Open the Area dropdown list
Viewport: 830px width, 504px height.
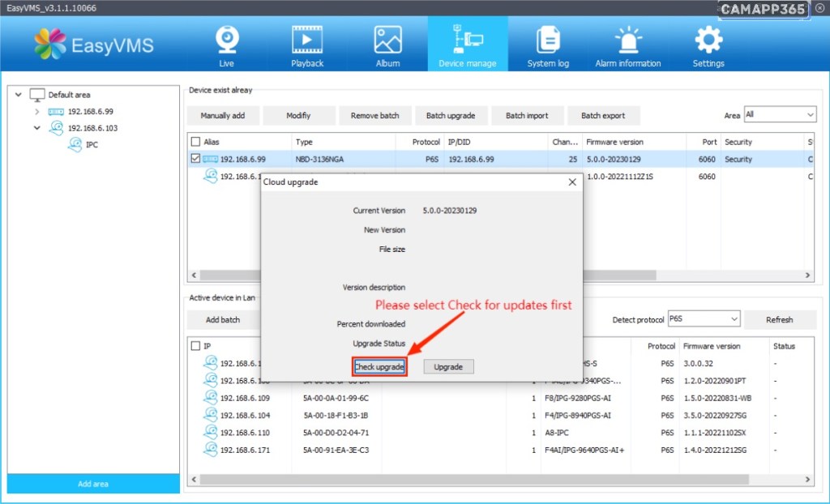[811, 115]
